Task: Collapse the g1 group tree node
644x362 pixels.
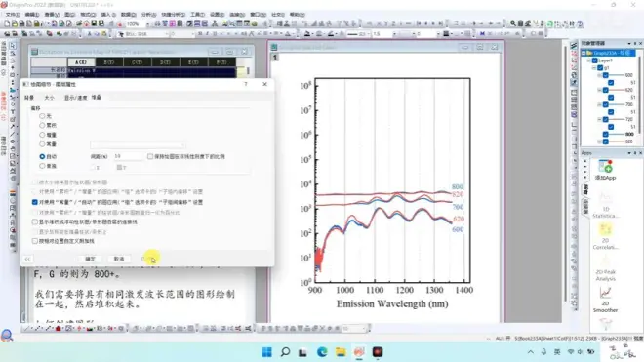Action: click(593, 67)
